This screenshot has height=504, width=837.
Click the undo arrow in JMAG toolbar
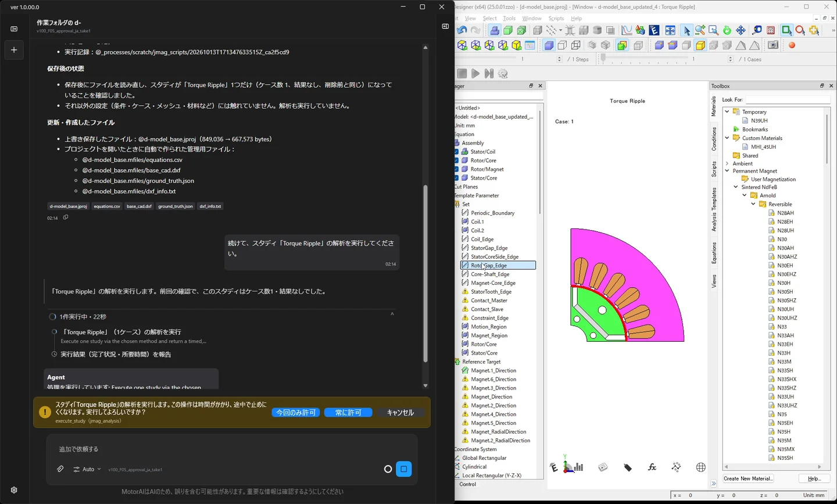tap(462, 30)
